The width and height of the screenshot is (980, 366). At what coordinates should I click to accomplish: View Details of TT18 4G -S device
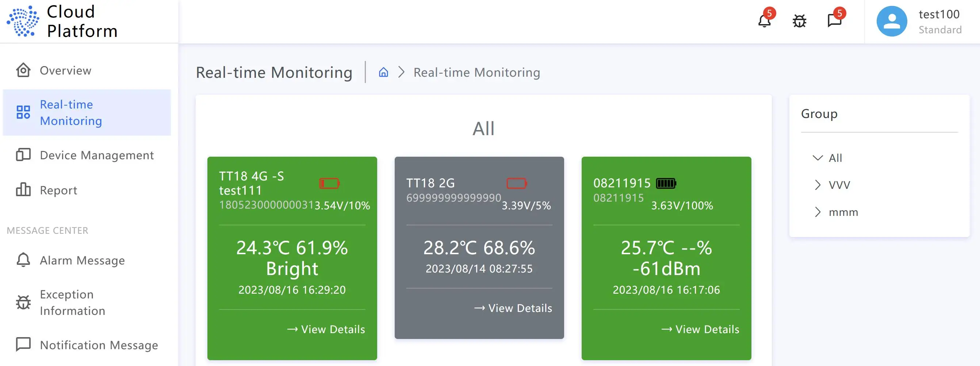pyautogui.click(x=326, y=329)
